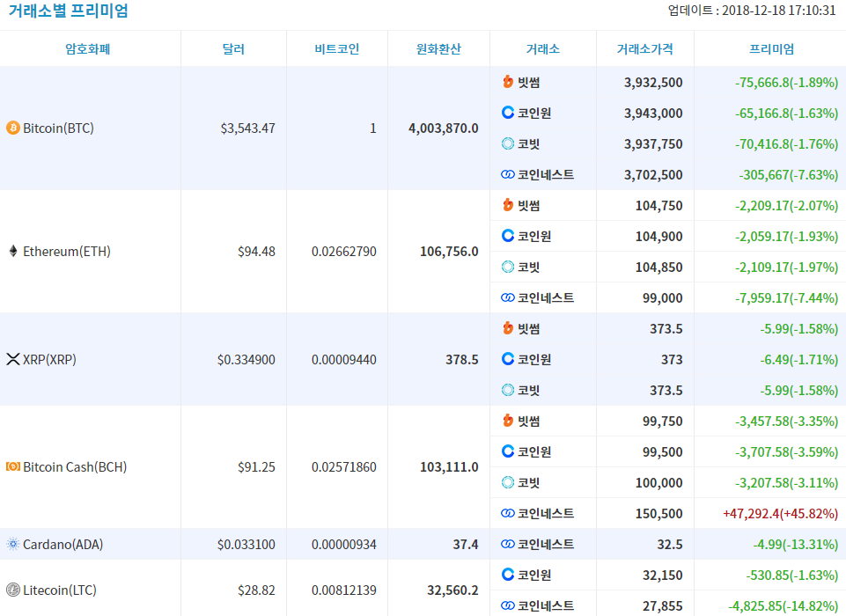Click Coinone icon in Bitcoin Cash 99,500 row
Viewport: 846px width, 616px height.
[508, 451]
